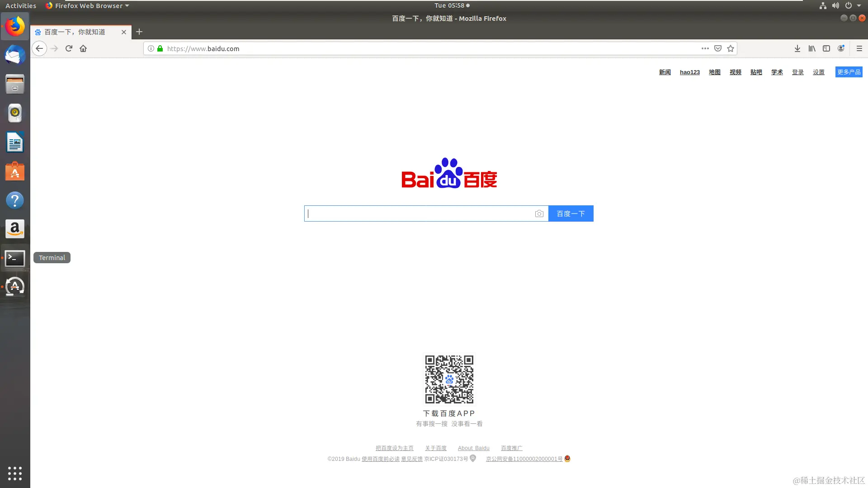868x488 pixels.
Task: Open the Firefox Web Browser app menu
Action: (88, 5)
